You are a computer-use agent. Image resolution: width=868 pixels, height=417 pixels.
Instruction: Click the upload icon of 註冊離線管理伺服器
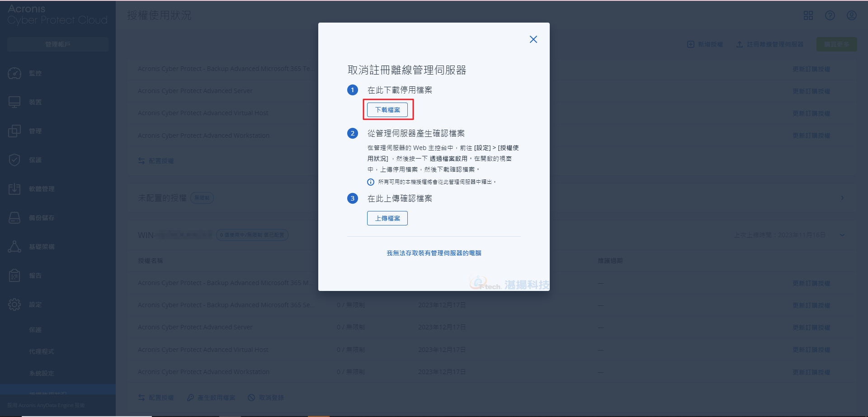pos(740,44)
